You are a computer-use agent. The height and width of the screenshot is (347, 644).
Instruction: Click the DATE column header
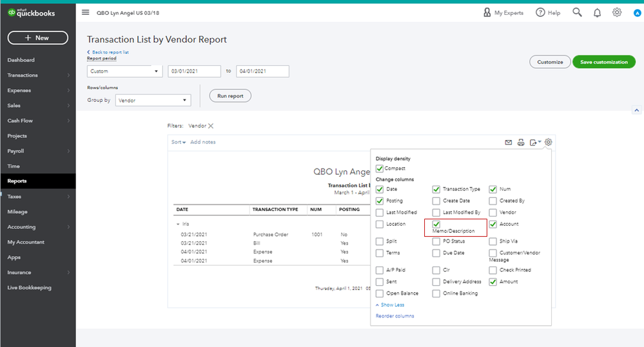tap(182, 210)
